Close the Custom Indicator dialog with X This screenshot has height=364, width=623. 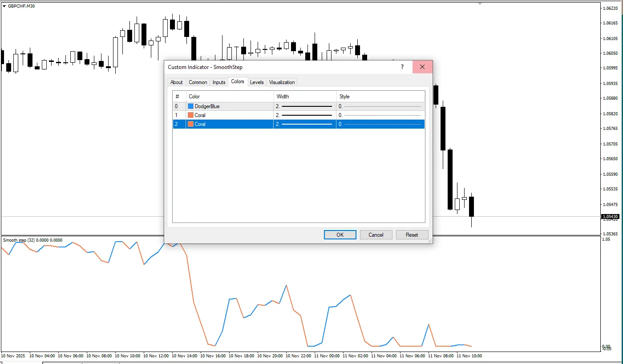tap(422, 67)
